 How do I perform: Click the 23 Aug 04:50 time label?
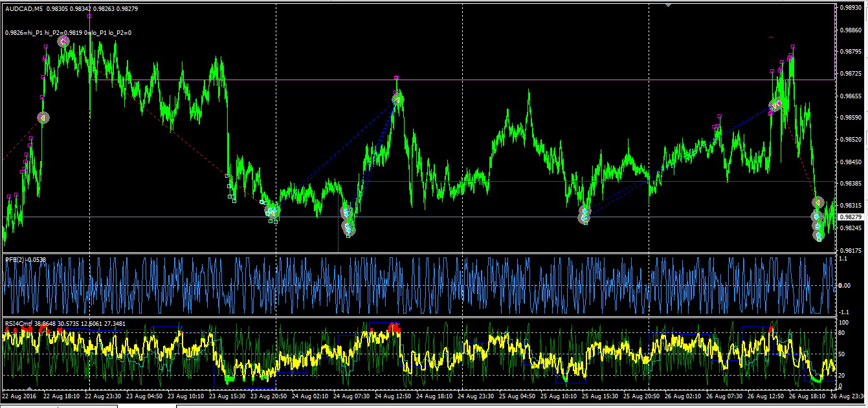tap(146, 396)
